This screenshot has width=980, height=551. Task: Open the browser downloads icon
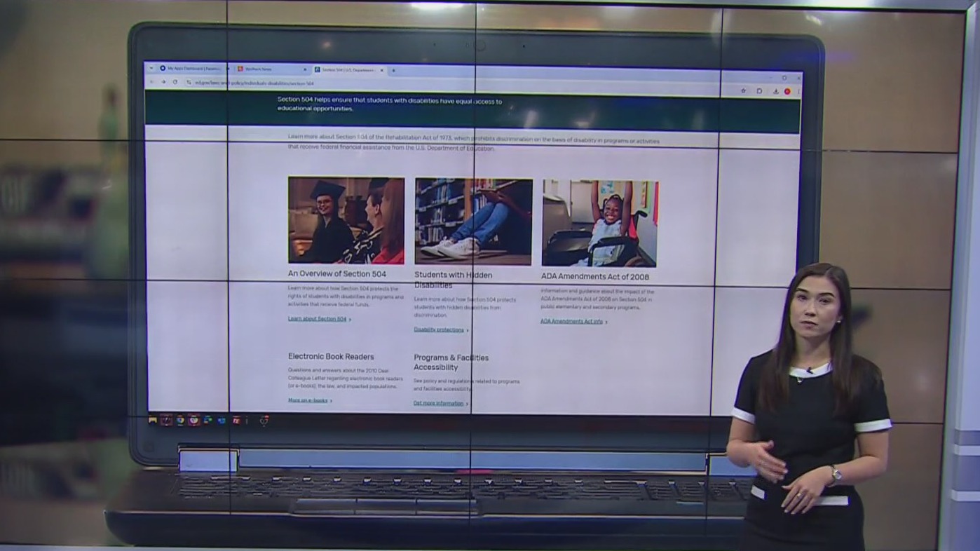(776, 91)
